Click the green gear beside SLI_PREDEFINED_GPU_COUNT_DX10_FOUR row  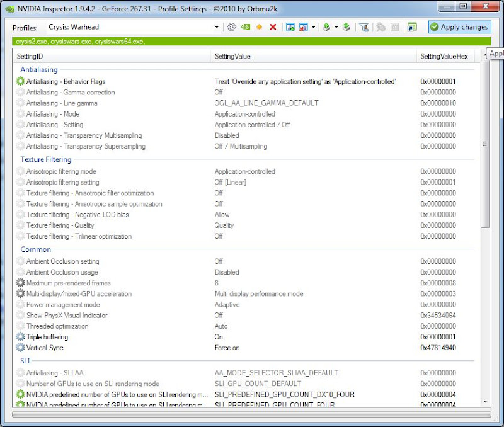click(x=20, y=394)
